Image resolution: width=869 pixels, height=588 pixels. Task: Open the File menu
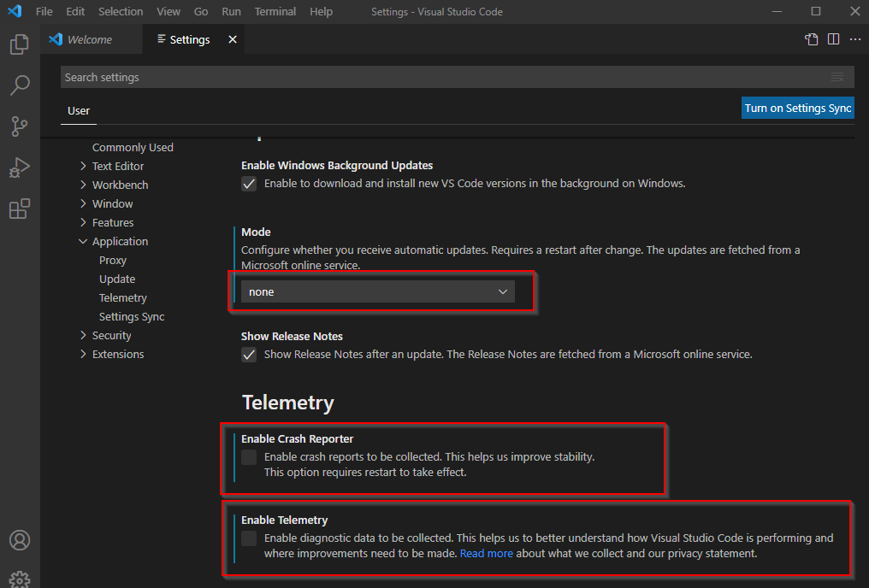coord(44,11)
